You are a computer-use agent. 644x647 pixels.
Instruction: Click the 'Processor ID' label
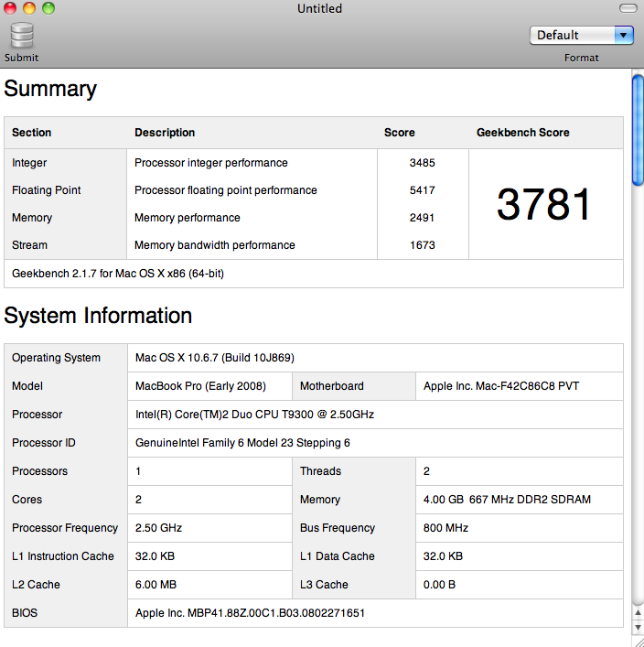(43, 443)
